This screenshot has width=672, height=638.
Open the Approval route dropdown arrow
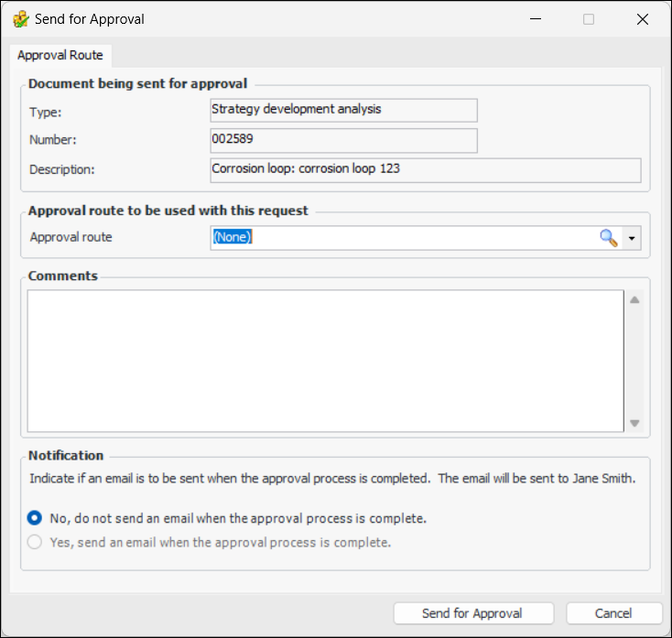coord(633,238)
